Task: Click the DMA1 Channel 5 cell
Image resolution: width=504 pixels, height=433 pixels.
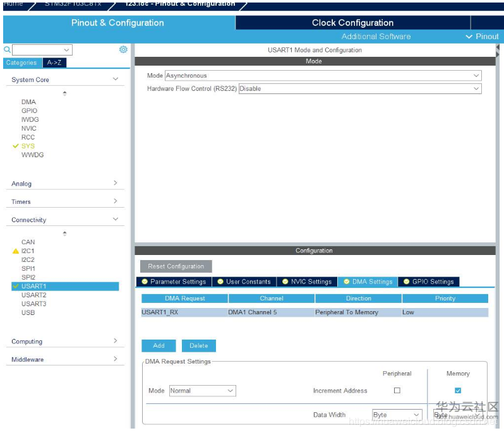Action: [x=272, y=312]
